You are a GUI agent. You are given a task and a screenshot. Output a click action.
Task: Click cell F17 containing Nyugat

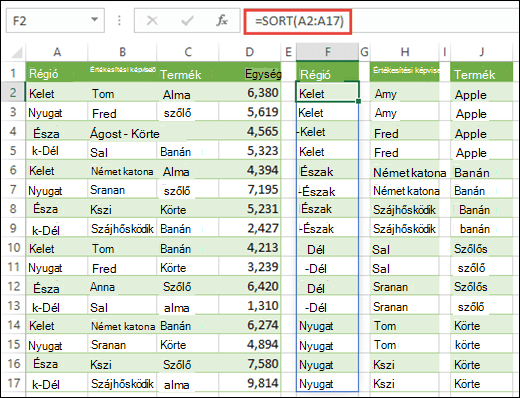pos(327,383)
